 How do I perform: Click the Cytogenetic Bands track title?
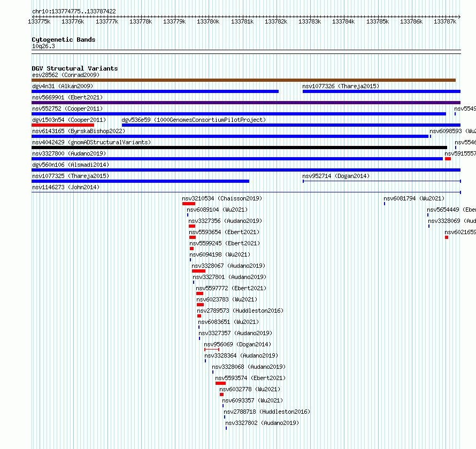(64, 40)
